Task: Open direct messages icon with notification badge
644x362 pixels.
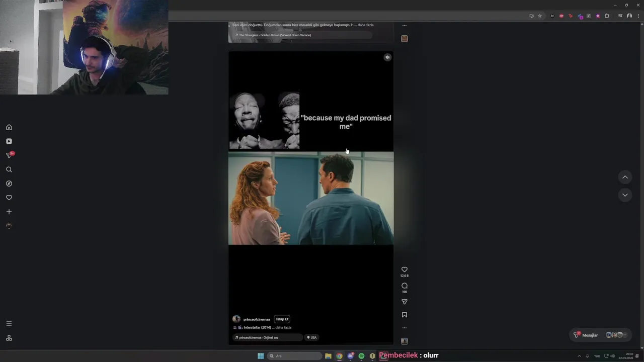Action: [9, 155]
